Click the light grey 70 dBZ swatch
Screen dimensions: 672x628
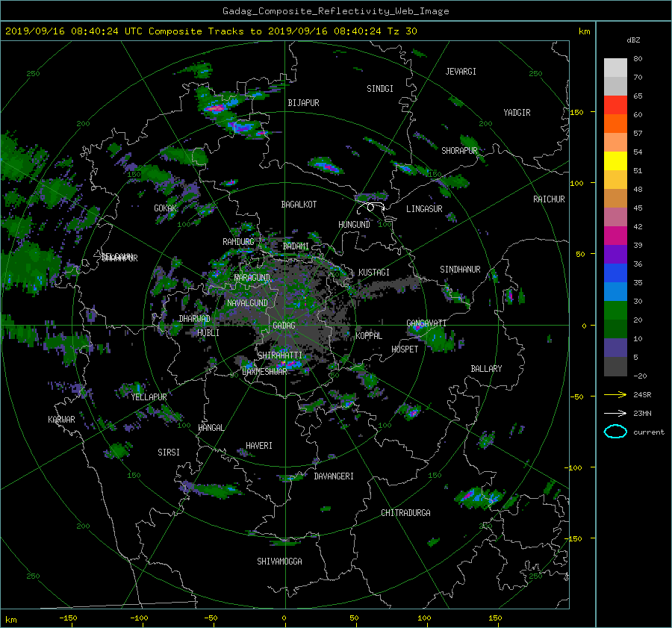coord(615,86)
